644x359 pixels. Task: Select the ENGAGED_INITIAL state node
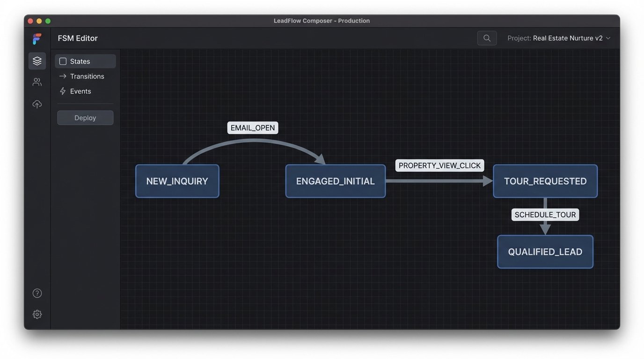point(335,181)
